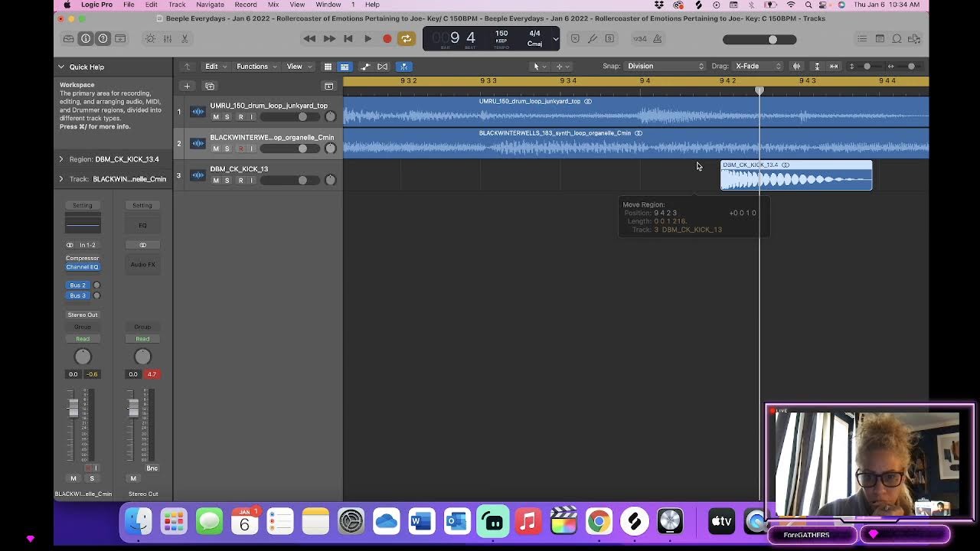Enable input monitoring on UMRU drum track

(251, 117)
